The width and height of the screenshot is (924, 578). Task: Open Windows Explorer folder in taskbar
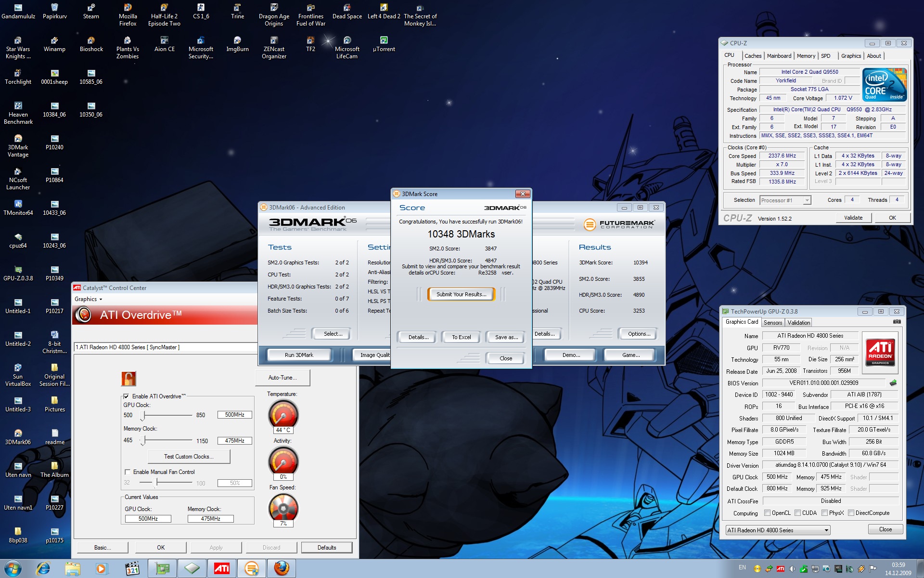coord(73,569)
